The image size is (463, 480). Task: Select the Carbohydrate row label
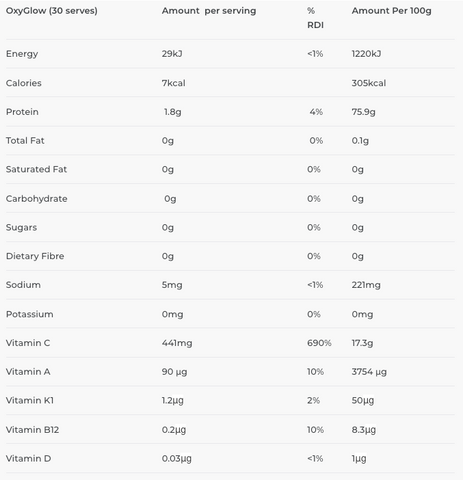(x=37, y=199)
